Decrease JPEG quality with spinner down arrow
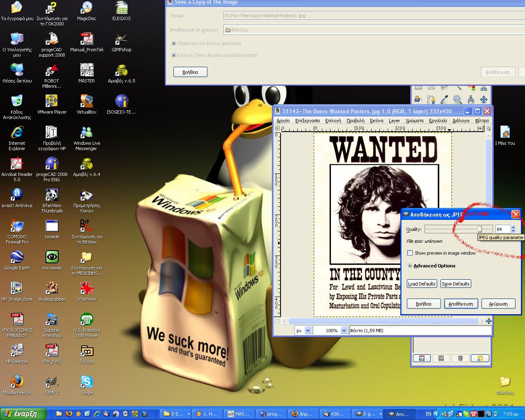Screen dimensions: 525x420 (513, 231)
